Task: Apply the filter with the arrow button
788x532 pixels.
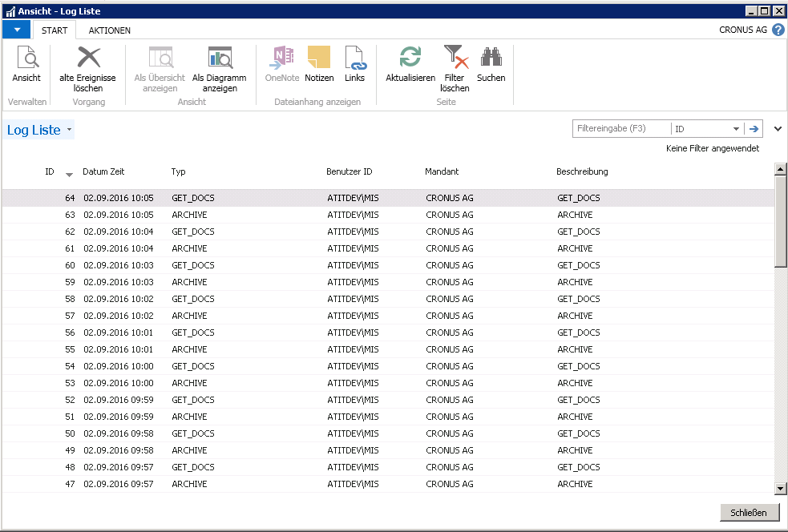Action: (754, 128)
